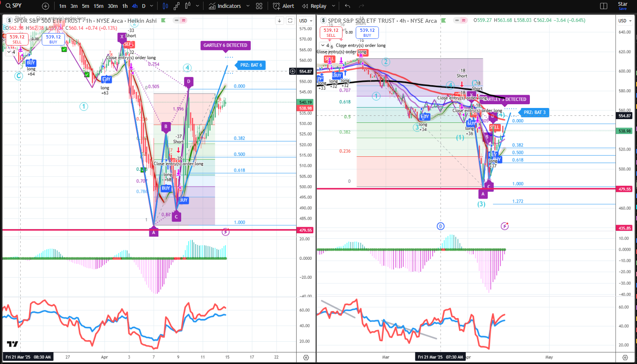The height and width of the screenshot is (364, 637).
Task: Select the 30m timeframe
Action: [x=113, y=6]
